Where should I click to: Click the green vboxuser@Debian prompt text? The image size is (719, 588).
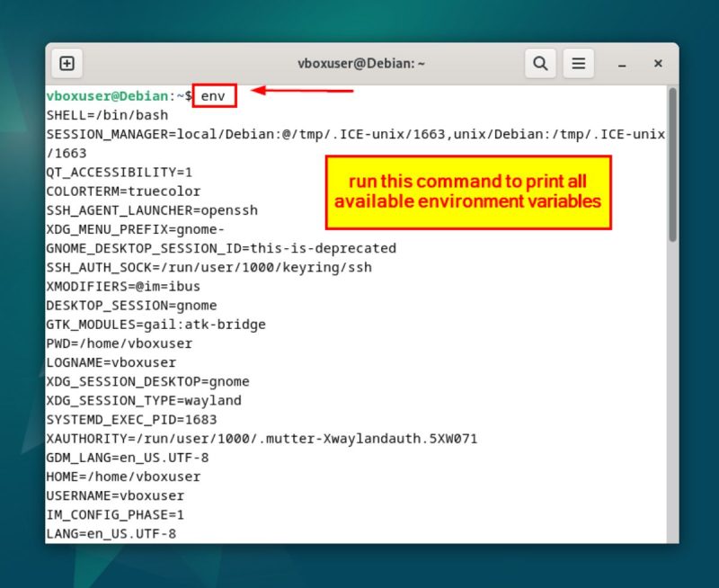(x=107, y=95)
